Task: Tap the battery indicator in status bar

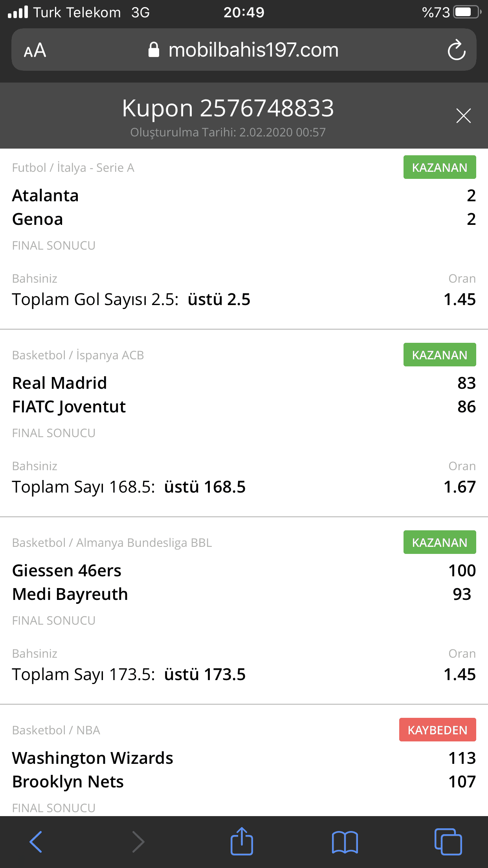Action: 467,12
